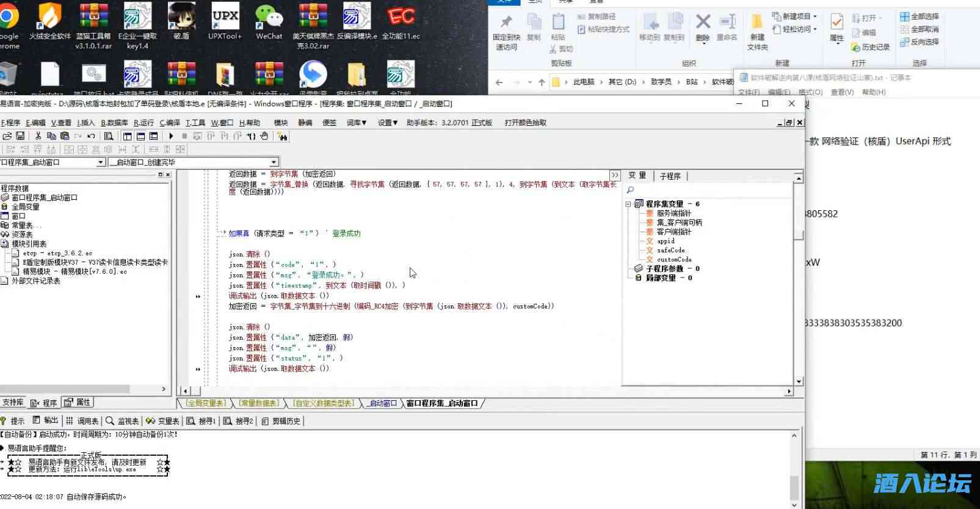
Task: Switch to the 属性 panel tab
Action: (78, 403)
